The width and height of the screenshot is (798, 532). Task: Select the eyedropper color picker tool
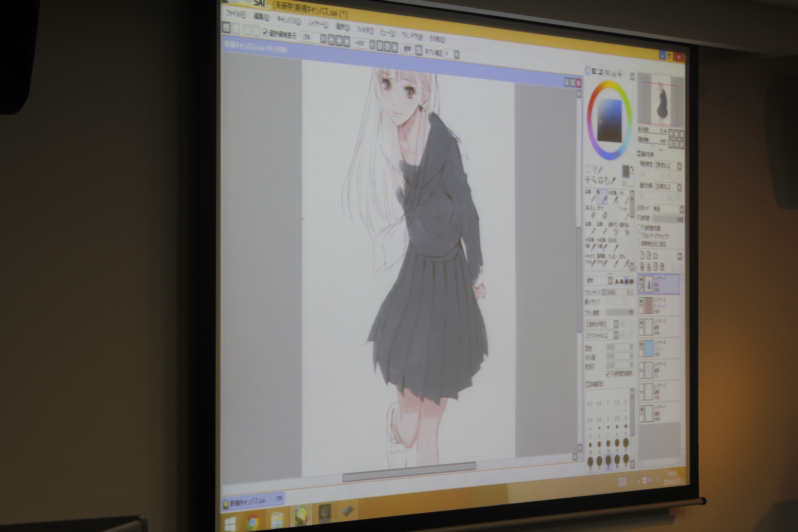(x=613, y=181)
